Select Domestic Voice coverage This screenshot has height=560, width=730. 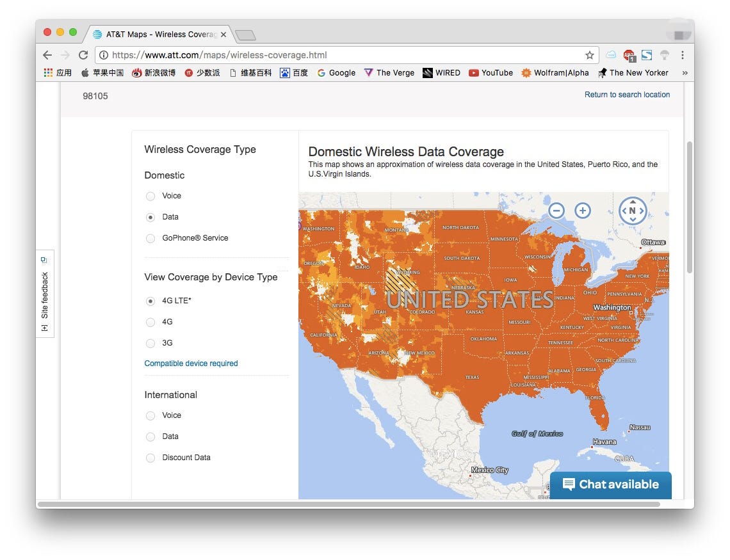(150, 196)
